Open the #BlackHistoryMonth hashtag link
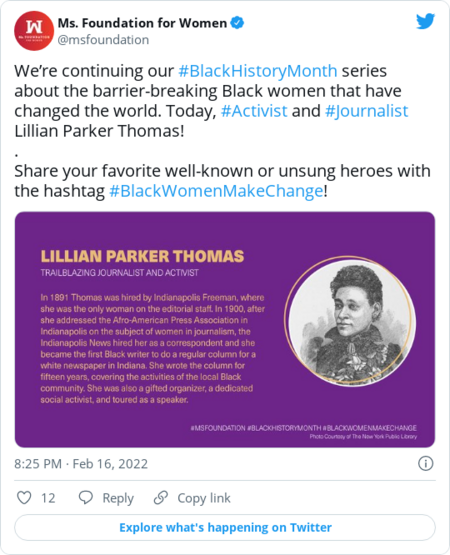450x555 pixels. (258, 71)
